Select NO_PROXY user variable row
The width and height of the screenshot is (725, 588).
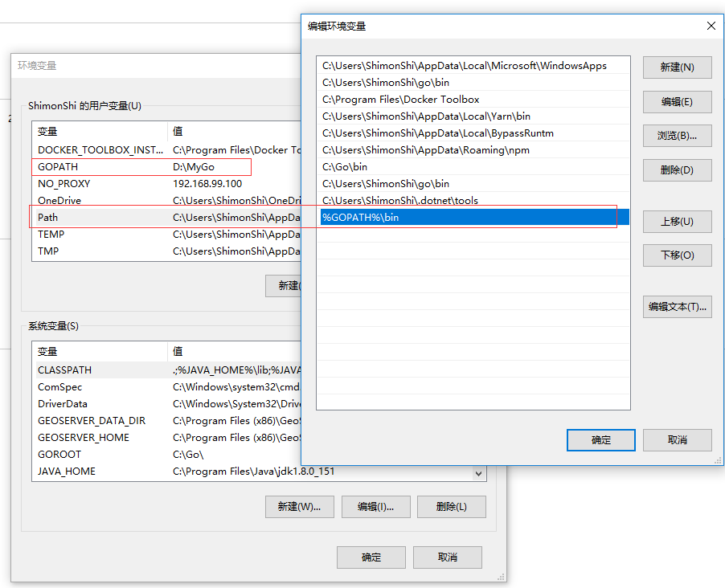coord(166,183)
